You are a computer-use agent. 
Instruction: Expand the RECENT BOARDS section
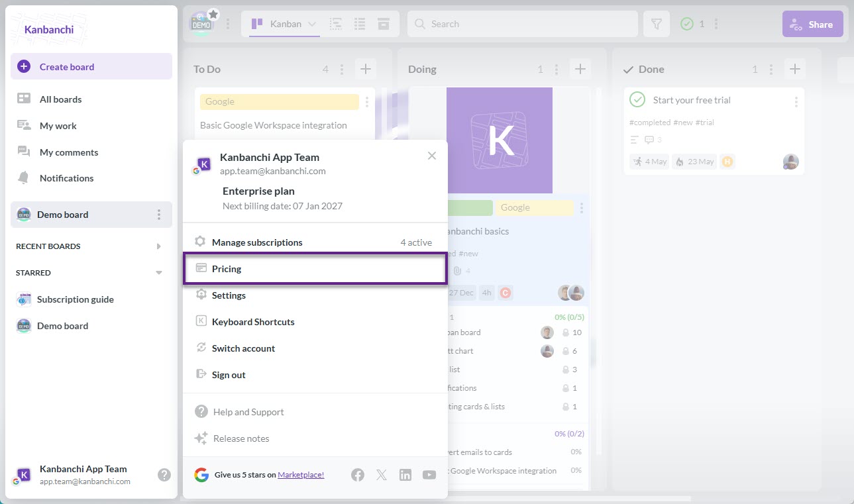(x=158, y=246)
